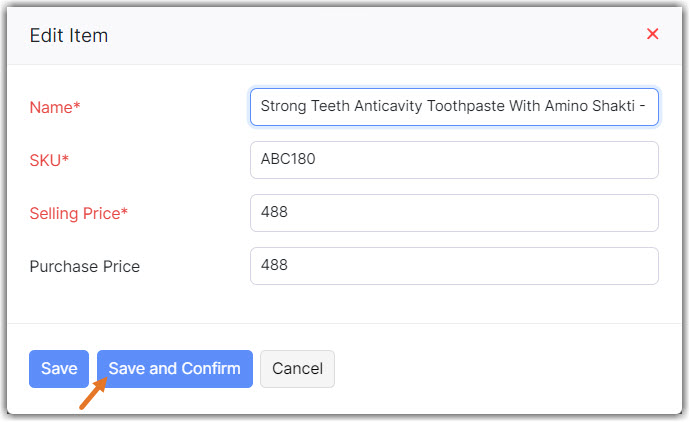The height and width of the screenshot is (422, 690).
Task: Cancel editing the item
Action: 297,369
